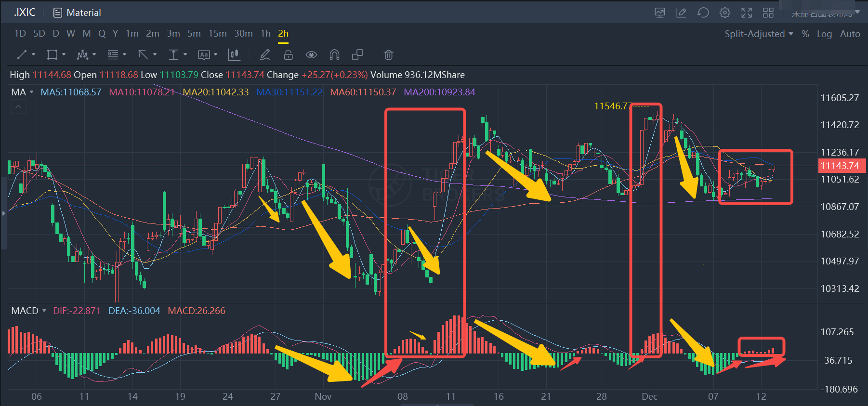This screenshot has height=406, width=868.
Task: Open the multi-chart grid layout icon
Action: coord(768,13)
